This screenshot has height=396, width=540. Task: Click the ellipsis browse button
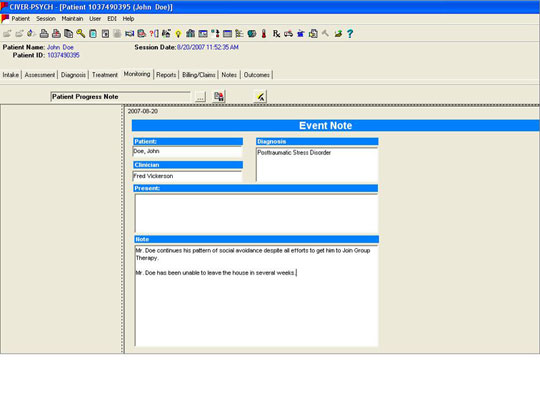(x=200, y=97)
